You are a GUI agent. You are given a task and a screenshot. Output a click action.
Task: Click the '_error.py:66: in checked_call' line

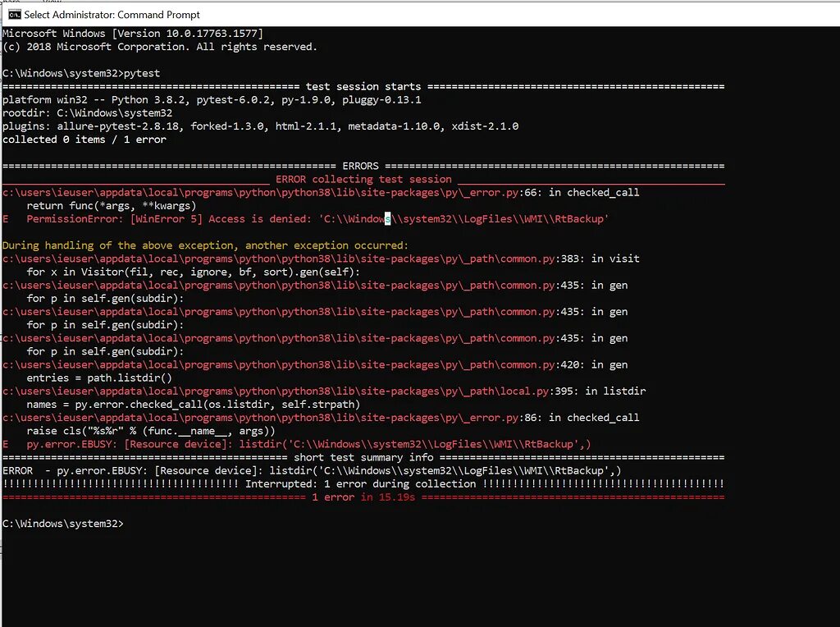coord(321,192)
